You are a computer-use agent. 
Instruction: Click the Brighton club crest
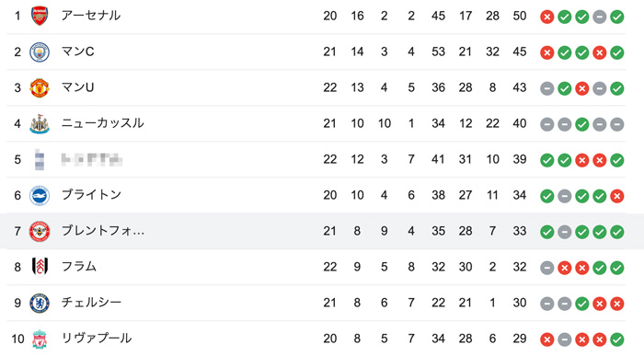point(40,195)
